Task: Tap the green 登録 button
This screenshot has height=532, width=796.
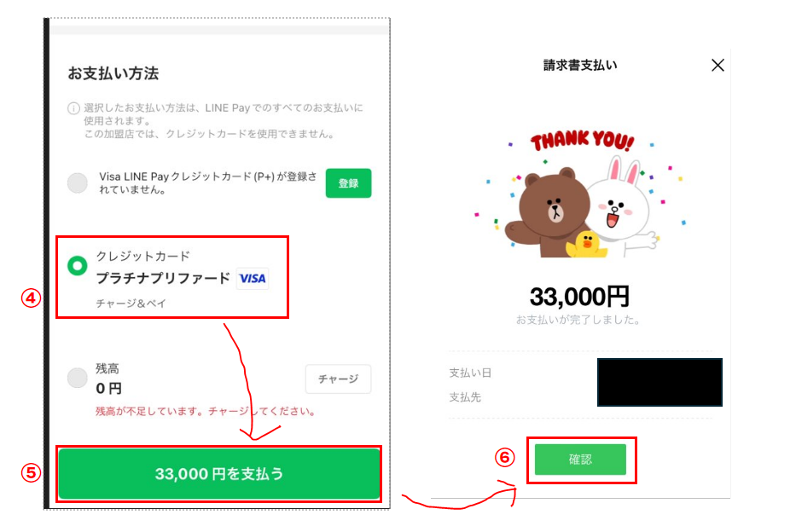Action: pos(348,183)
